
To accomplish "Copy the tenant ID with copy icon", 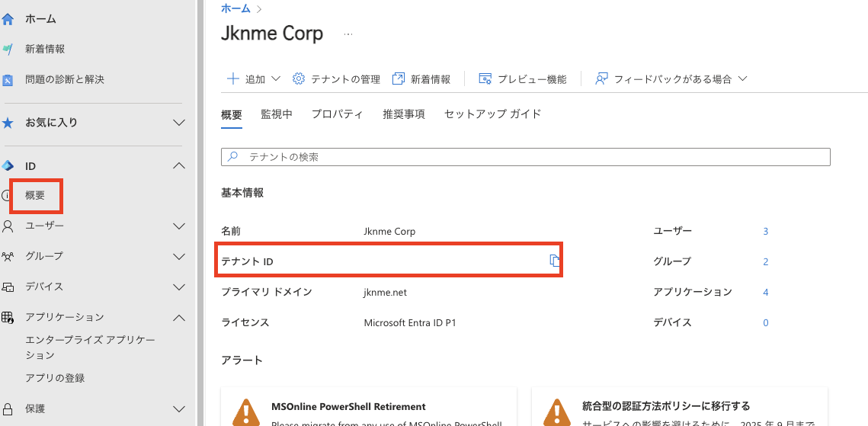I will pyautogui.click(x=555, y=261).
